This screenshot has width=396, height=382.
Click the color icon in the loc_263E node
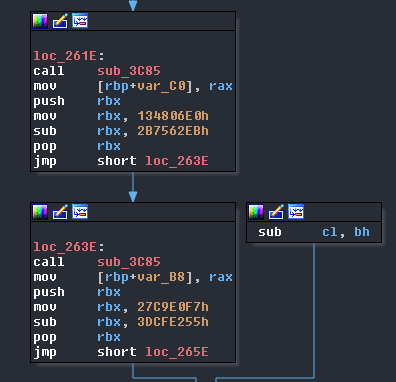40,212
